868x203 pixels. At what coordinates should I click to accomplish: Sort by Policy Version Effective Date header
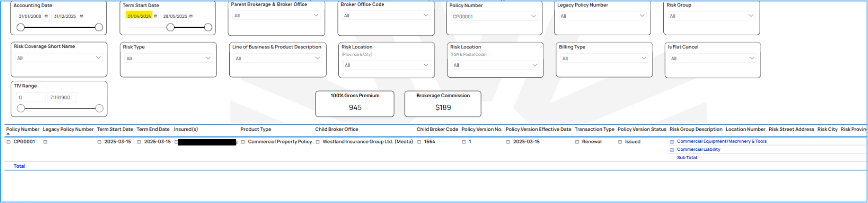click(x=539, y=129)
